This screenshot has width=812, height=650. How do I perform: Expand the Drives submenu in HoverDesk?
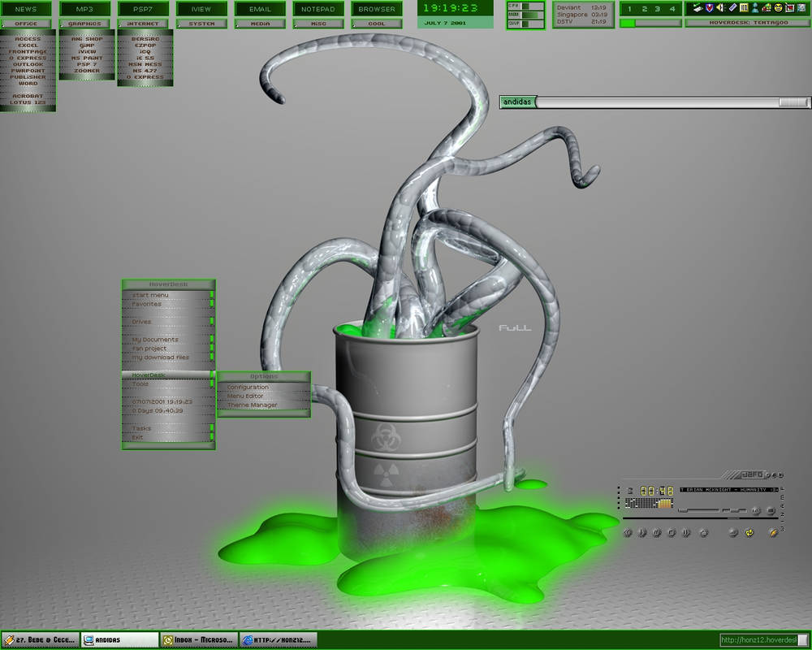(168, 322)
